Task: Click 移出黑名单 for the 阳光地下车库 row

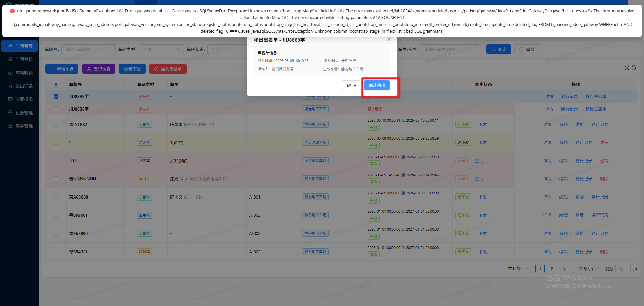Action: 596,109
